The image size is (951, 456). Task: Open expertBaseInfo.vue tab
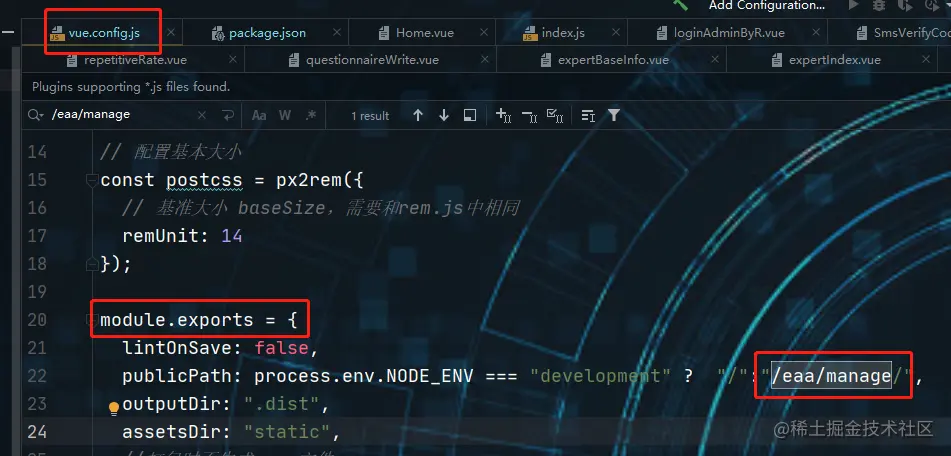[613, 60]
